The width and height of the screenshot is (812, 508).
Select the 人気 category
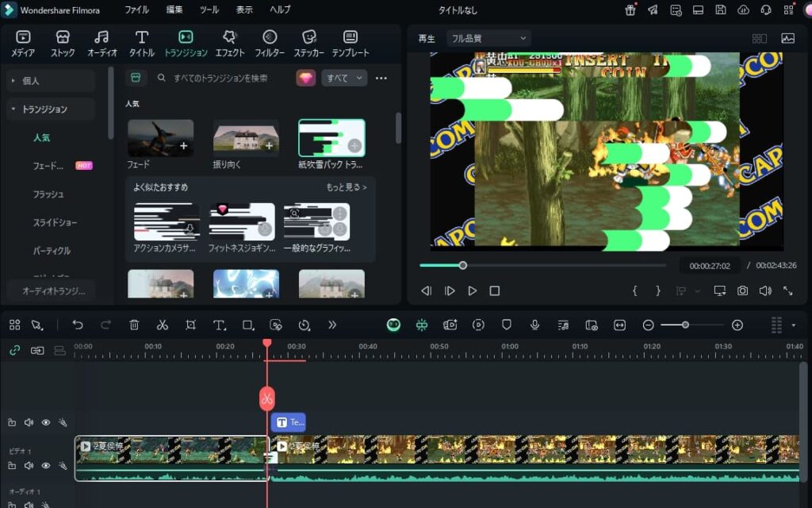pyautogui.click(x=41, y=138)
